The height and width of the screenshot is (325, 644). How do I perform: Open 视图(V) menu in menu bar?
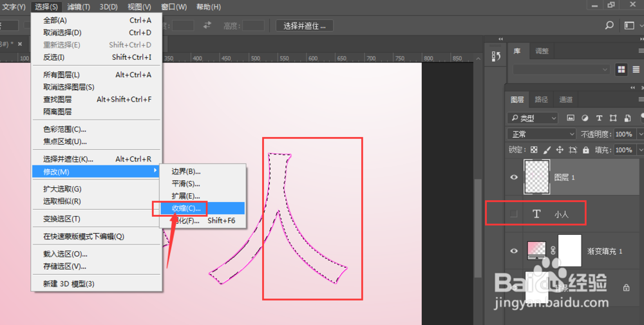pos(139,6)
